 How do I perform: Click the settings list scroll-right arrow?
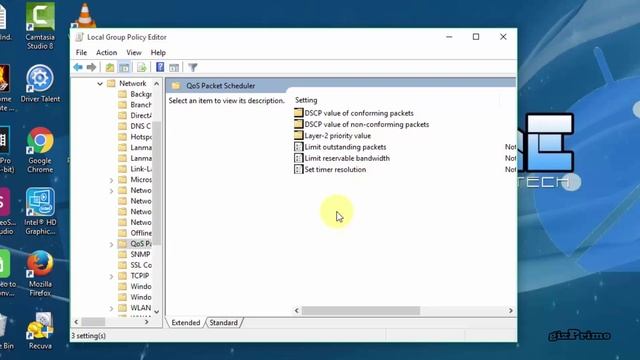pos(511,311)
